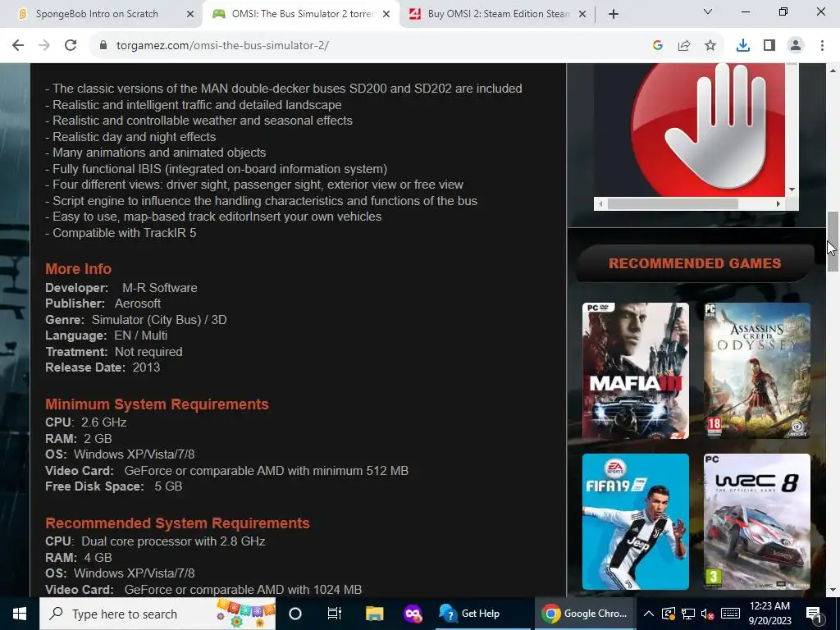Click the Compatible with TrackIR 5 line
Screen dimensions: 840x630
coord(121,233)
